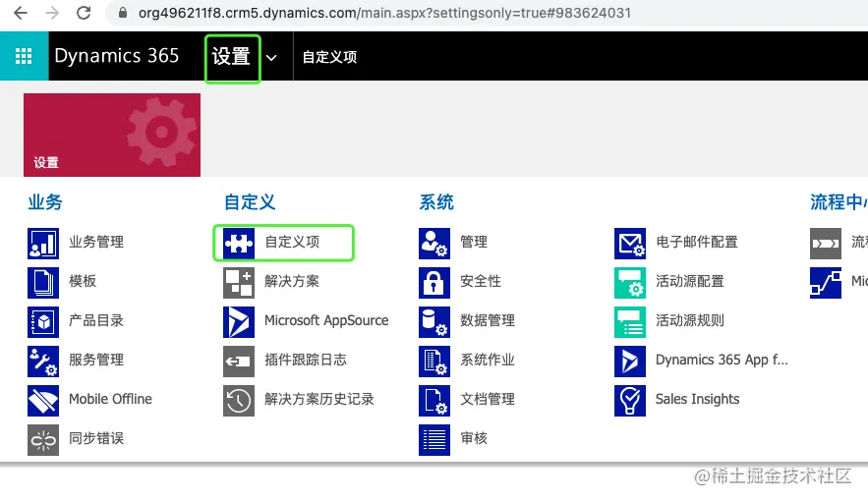
Task: Open the 安全性 link
Action: click(x=481, y=281)
